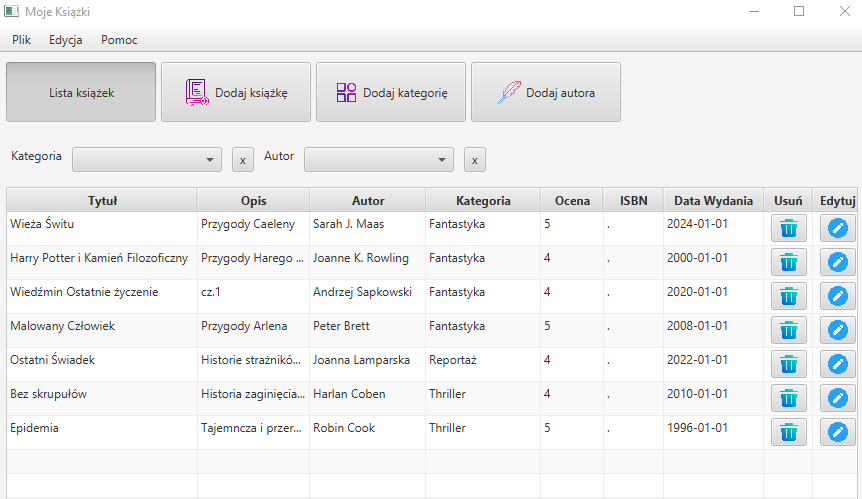
Task: Edit the Epidemia book entry
Action: point(838,432)
